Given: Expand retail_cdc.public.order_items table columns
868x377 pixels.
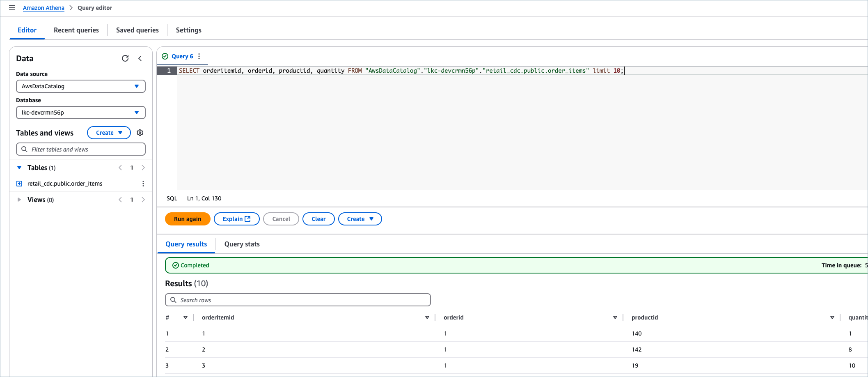Looking at the screenshot, I should [x=19, y=184].
